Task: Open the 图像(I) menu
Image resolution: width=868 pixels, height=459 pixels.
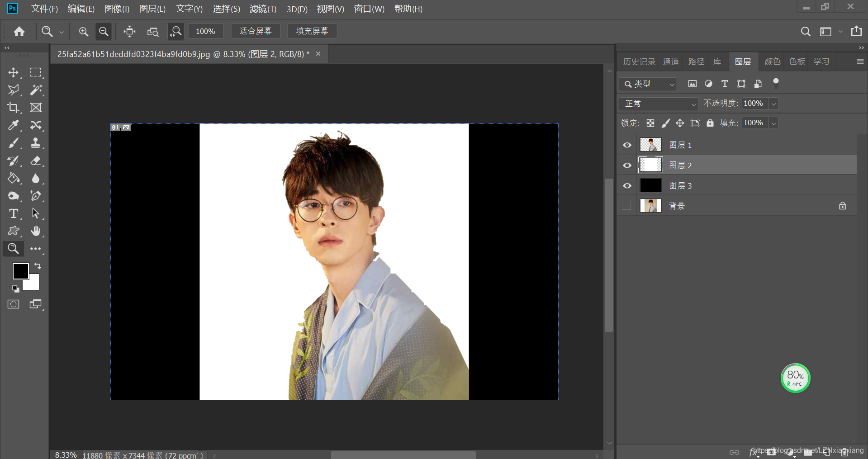Action: pyautogui.click(x=117, y=9)
